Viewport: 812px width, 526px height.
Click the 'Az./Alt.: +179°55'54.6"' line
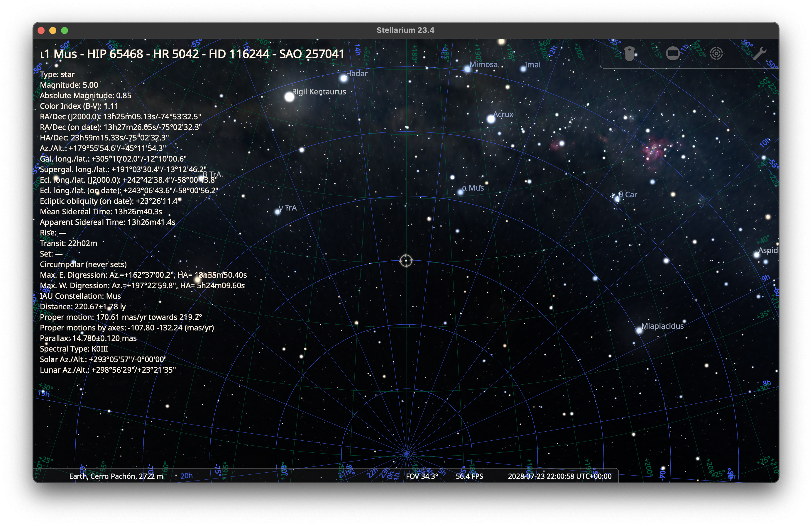pyautogui.click(x=103, y=148)
